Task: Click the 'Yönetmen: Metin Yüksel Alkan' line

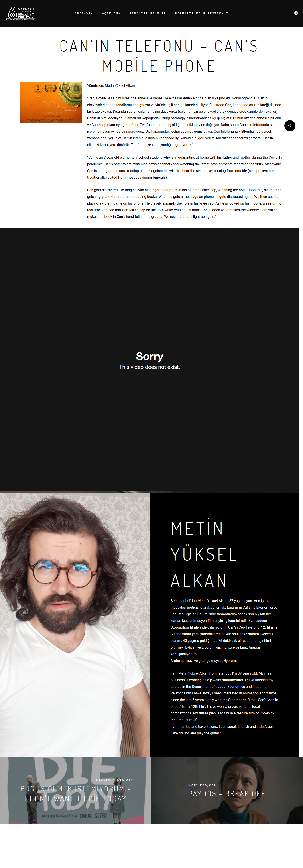Action: click(x=111, y=86)
